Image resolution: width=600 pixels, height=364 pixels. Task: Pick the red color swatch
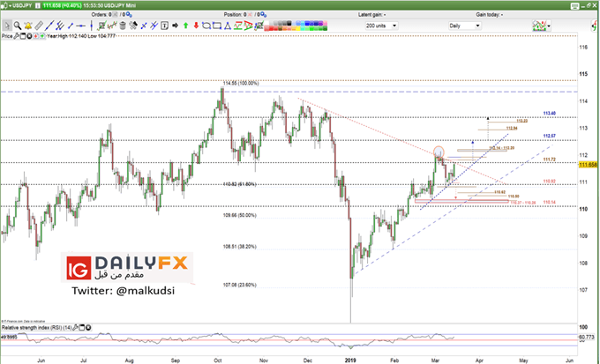(271, 28)
